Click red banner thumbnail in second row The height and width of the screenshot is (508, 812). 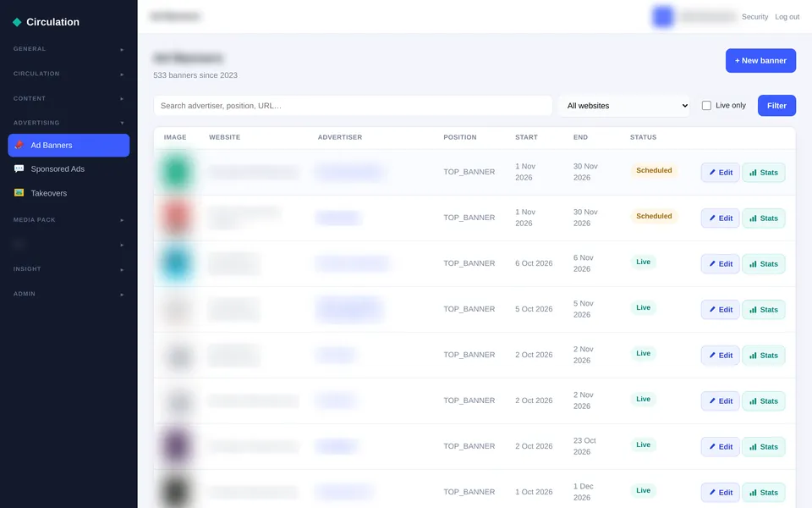pos(177,218)
